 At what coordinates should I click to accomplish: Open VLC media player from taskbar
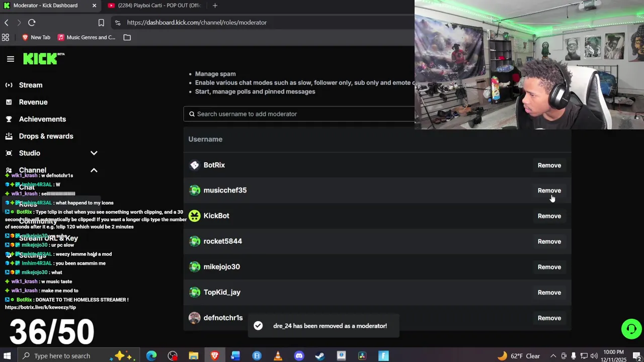click(278, 356)
